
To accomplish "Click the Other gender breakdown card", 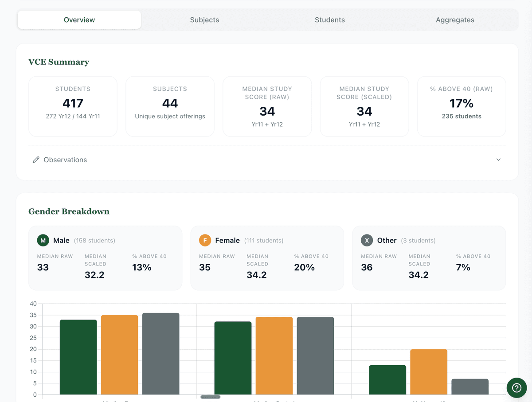I will 429,258.
